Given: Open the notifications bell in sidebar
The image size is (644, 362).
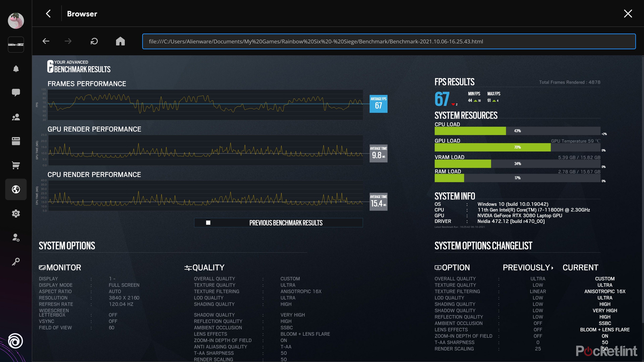Looking at the screenshot, I should tap(16, 69).
